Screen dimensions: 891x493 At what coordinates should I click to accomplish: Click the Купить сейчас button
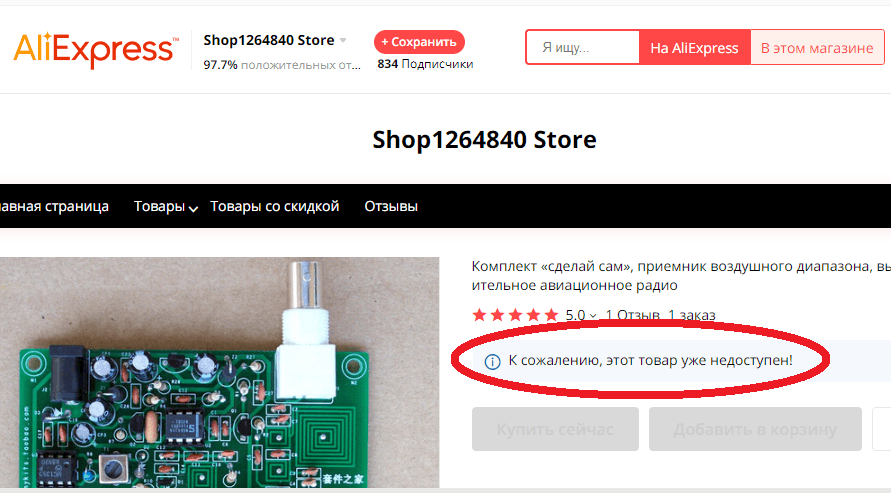click(x=555, y=429)
